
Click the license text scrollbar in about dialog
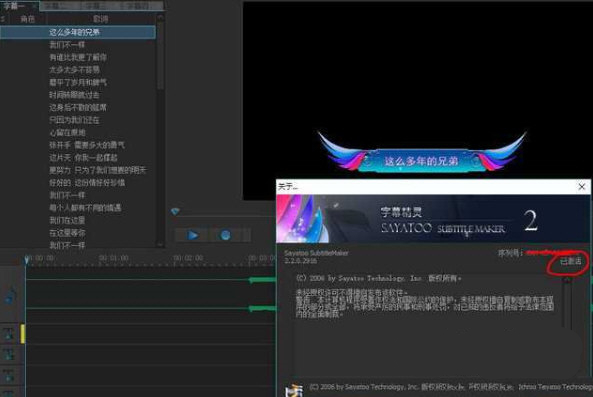click(567, 302)
